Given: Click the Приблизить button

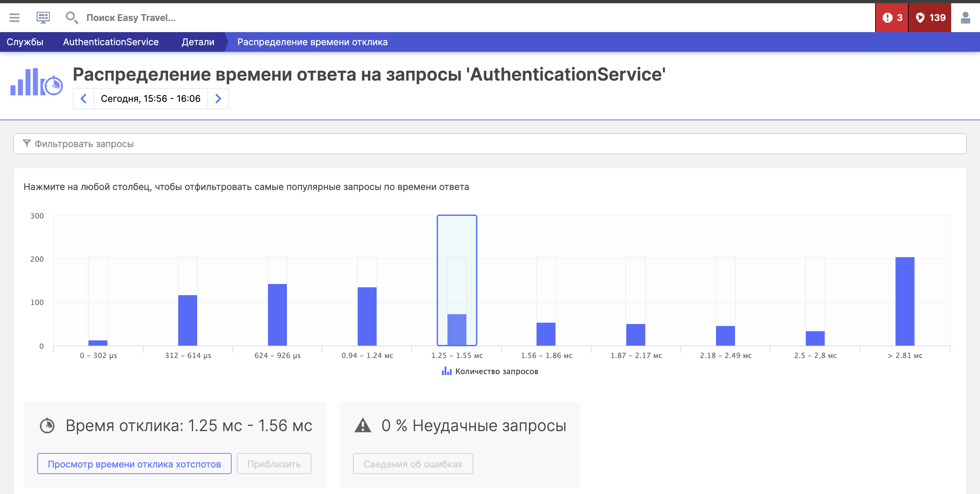Looking at the screenshot, I should (x=274, y=464).
